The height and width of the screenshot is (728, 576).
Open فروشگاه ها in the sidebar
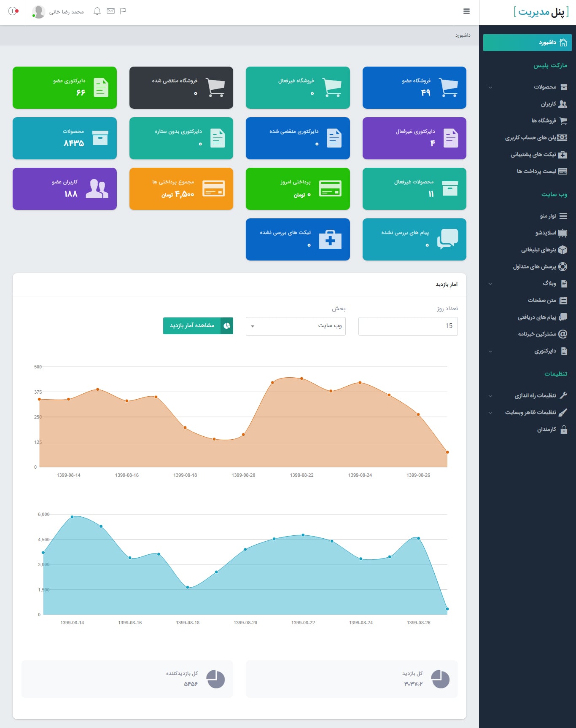(x=528, y=121)
